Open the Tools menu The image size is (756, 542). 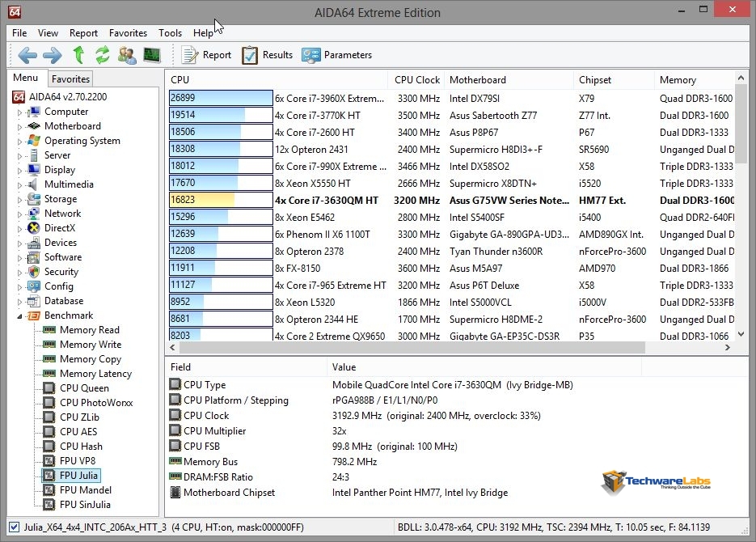[x=170, y=33]
